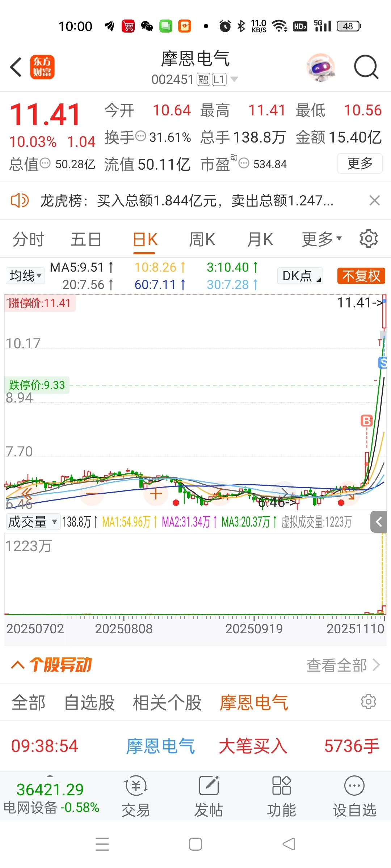Image resolution: width=391 pixels, height=868 pixels.
Task: Tap the 5736手 volume value
Action: coord(352,746)
